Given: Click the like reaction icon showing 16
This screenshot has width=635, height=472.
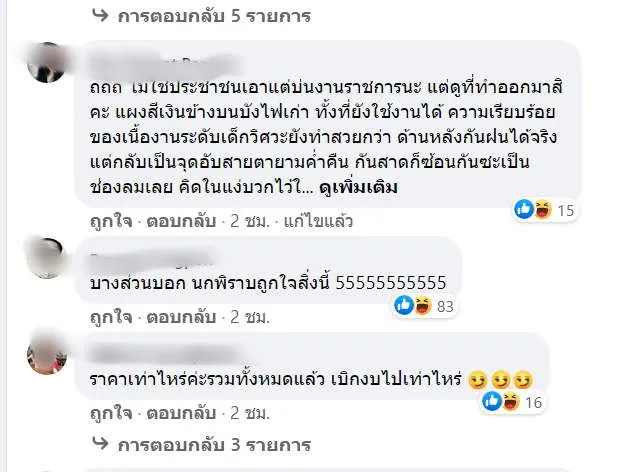Looking at the screenshot, I should click(x=492, y=401).
